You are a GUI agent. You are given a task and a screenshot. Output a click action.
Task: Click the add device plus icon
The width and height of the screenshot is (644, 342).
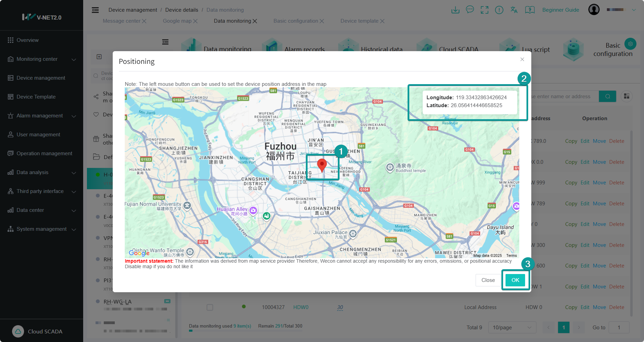(99, 57)
